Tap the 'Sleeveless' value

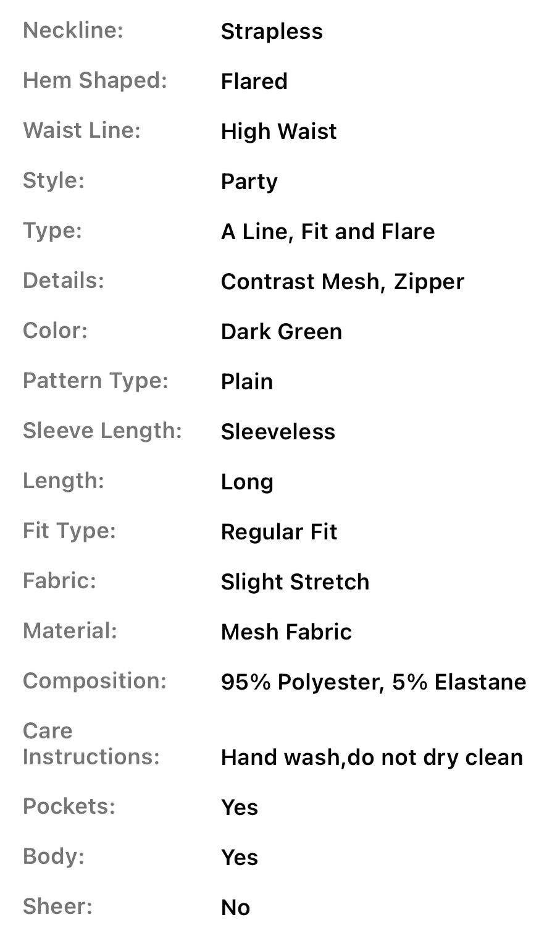pos(278,432)
